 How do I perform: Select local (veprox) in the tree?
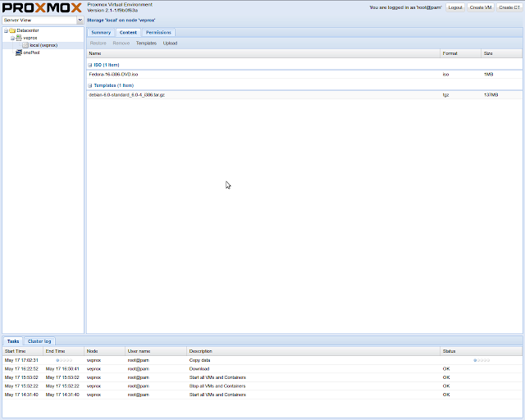43,45
